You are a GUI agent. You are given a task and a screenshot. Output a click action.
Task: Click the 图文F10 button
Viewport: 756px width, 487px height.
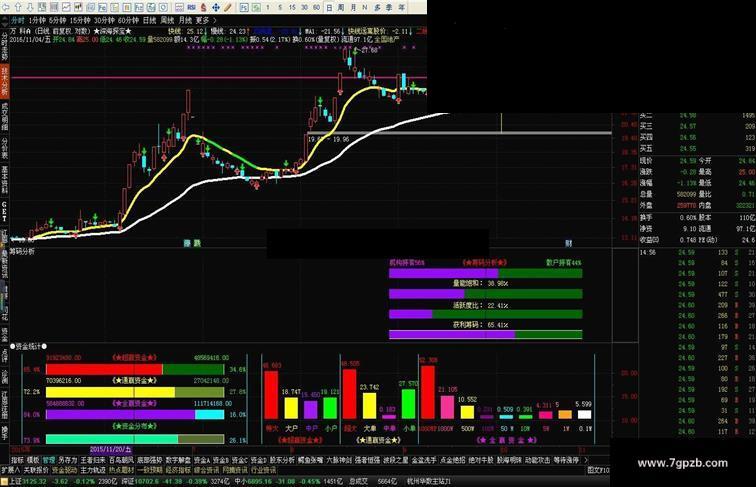[598, 470]
